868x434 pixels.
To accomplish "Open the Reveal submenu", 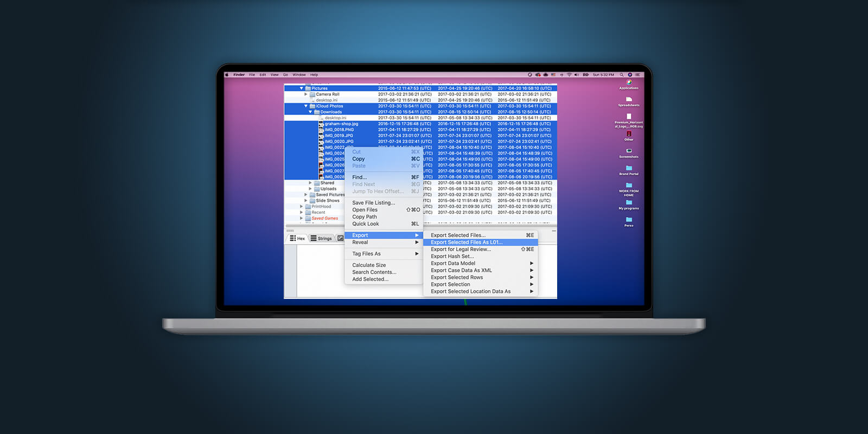I will click(384, 242).
